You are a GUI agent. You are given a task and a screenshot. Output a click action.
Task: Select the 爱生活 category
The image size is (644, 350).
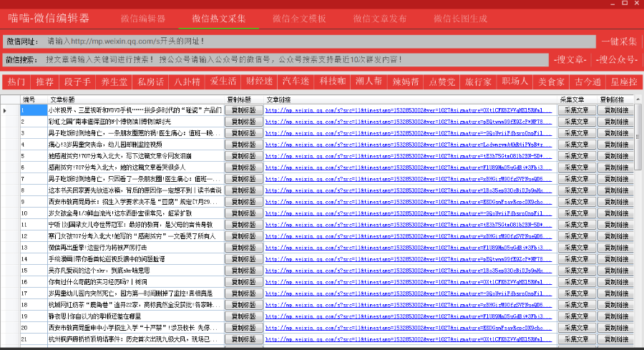tap(223, 82)
